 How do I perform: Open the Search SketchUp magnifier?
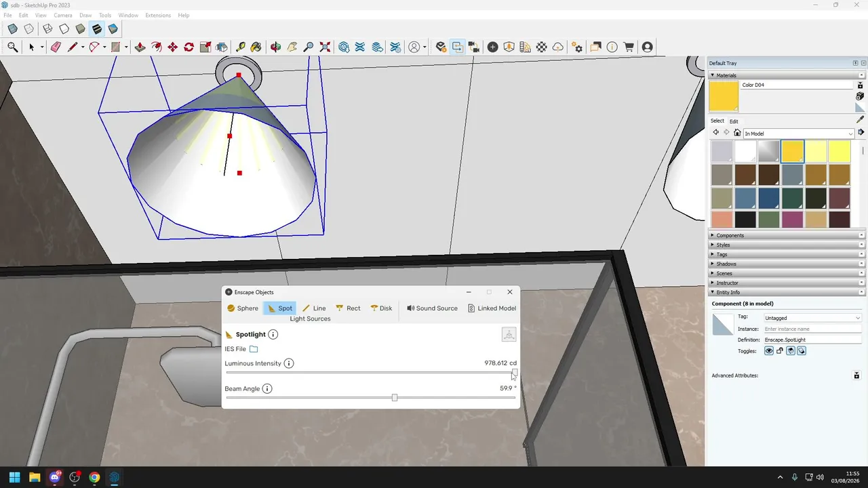[12, 47]
